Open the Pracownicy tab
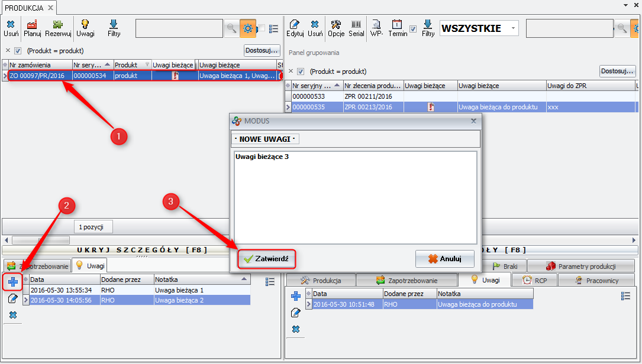The image size is (642, 364). coord(596,281)
